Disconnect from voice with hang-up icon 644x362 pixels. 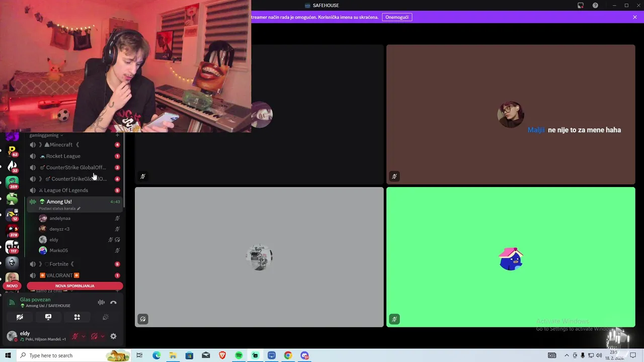click(x=113, y=303)
